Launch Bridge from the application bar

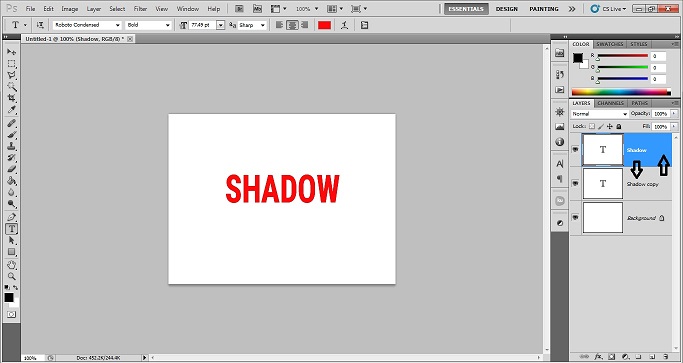(239, 8)
